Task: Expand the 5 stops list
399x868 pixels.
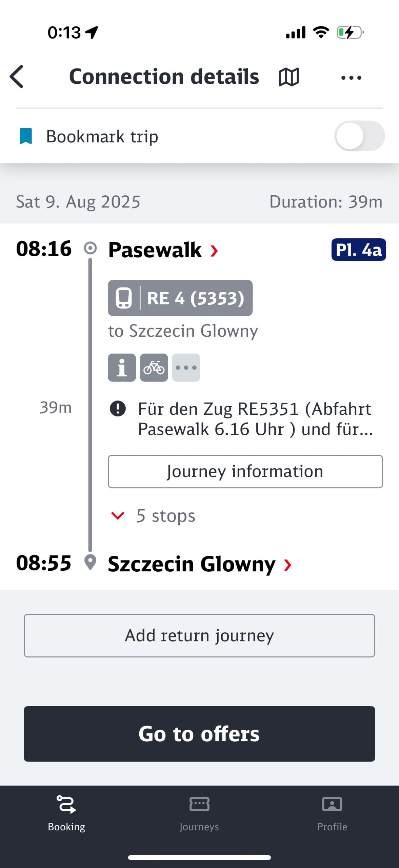Action: click(x=153, y=516)
